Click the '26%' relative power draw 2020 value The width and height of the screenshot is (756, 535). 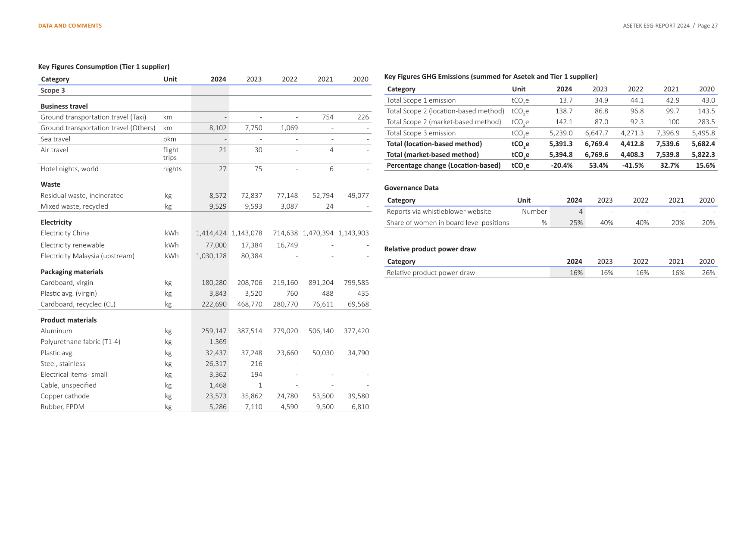coord(708,273)
